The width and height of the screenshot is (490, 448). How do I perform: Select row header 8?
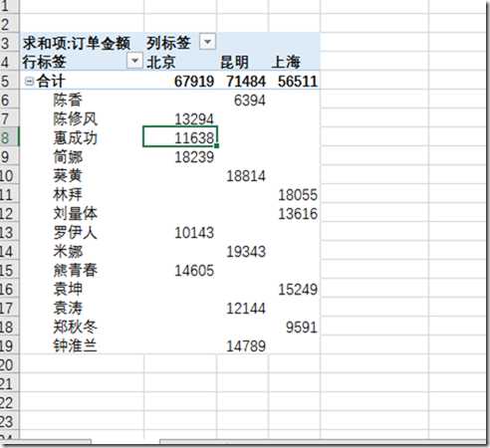click(9, 137)
